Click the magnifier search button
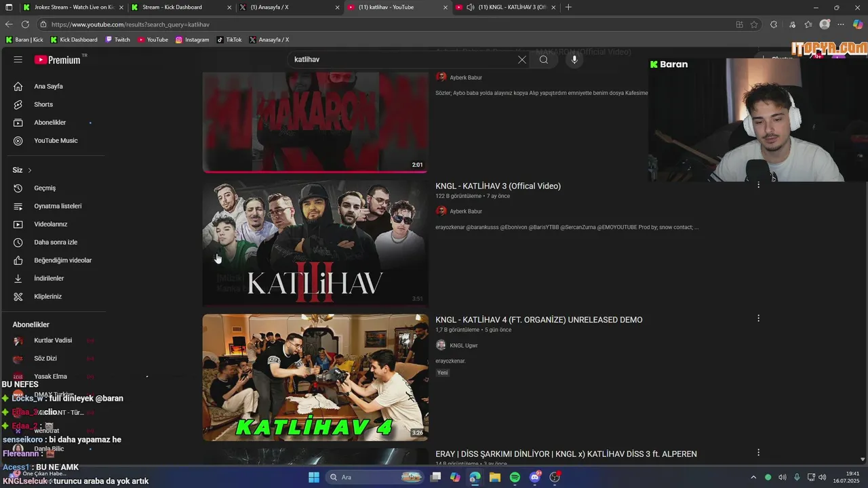Viewport: 868px width, 488px height. (x=544, y=60)
